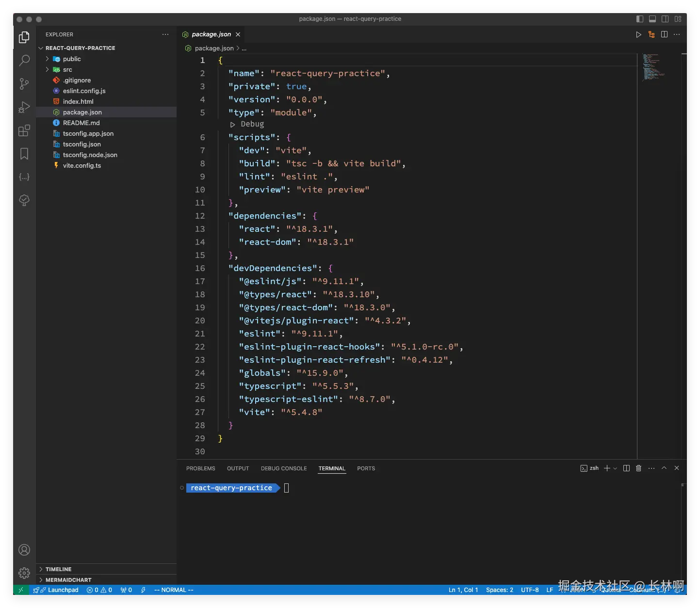Switch to the DEBUG CONSOLE tab
This screenshot has height=608, width=700.
284,468
